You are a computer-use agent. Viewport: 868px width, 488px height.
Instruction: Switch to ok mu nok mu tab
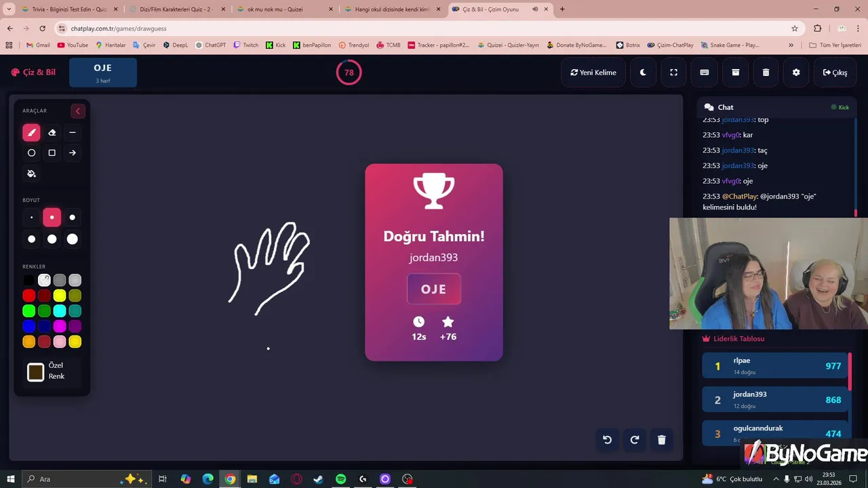tap(285, 9)
